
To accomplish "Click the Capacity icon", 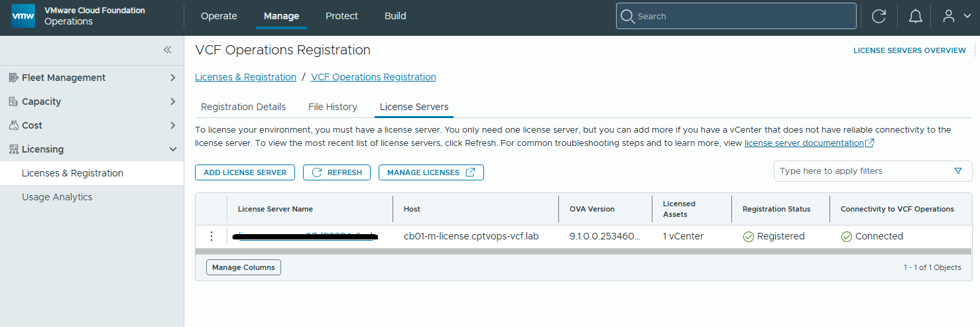I will coord(13,101).
